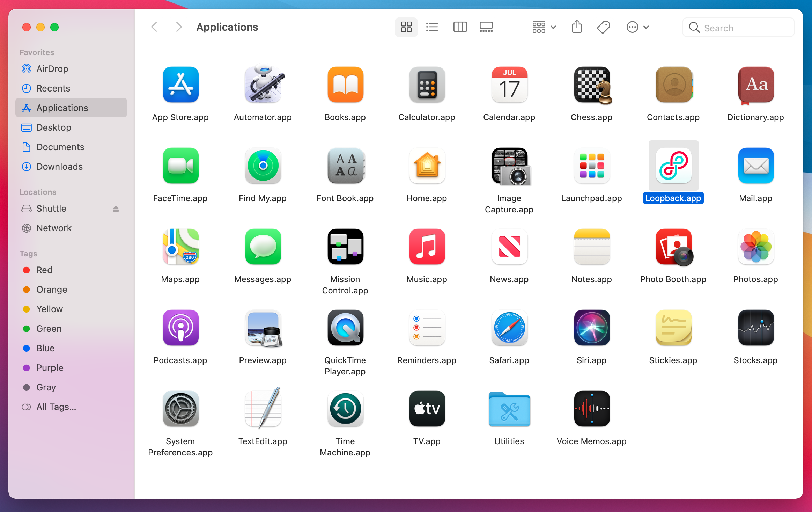Eject the Shuttle volume
The height and width of the screenshot is (512, 812).
click(x=116, y=209)
